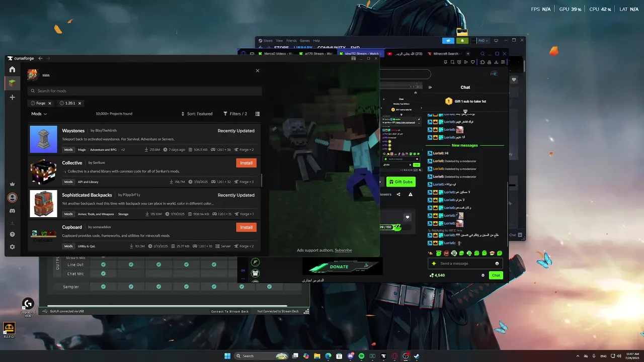Switch to the ar170 Stream browser tab
This screenshot has height=362, width=644.
coord(317,54)
